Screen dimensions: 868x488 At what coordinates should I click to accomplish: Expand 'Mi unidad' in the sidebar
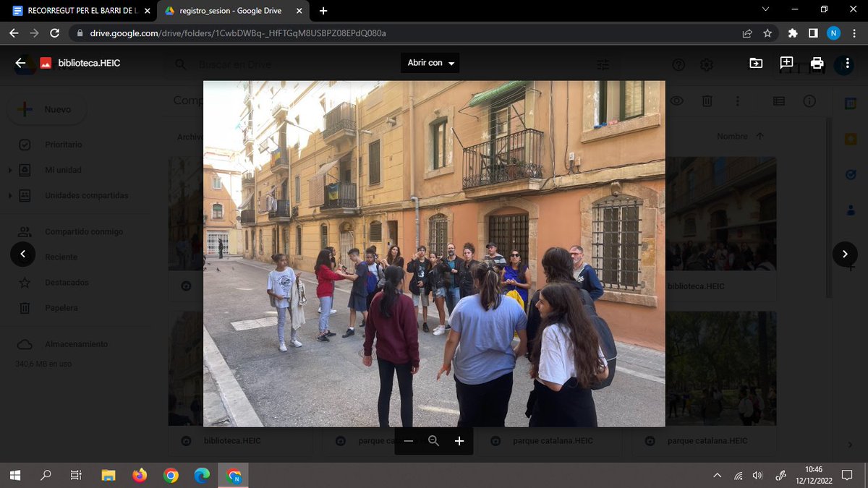pyautogui.click(x=10, y=170)
